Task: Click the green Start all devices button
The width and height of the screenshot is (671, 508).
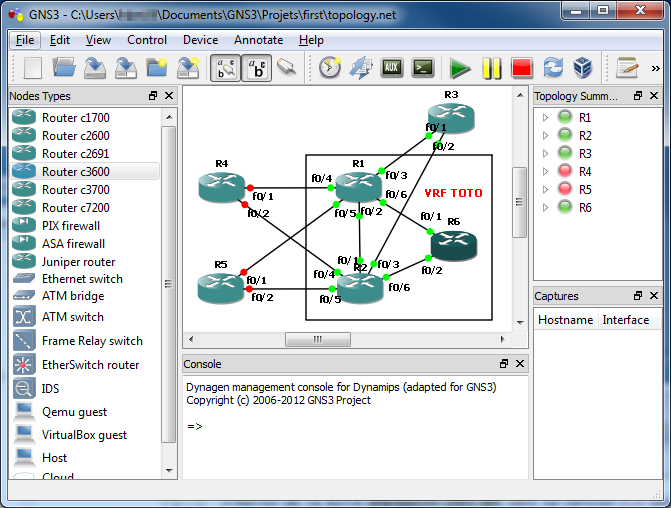Action: (x=460, y=68)
